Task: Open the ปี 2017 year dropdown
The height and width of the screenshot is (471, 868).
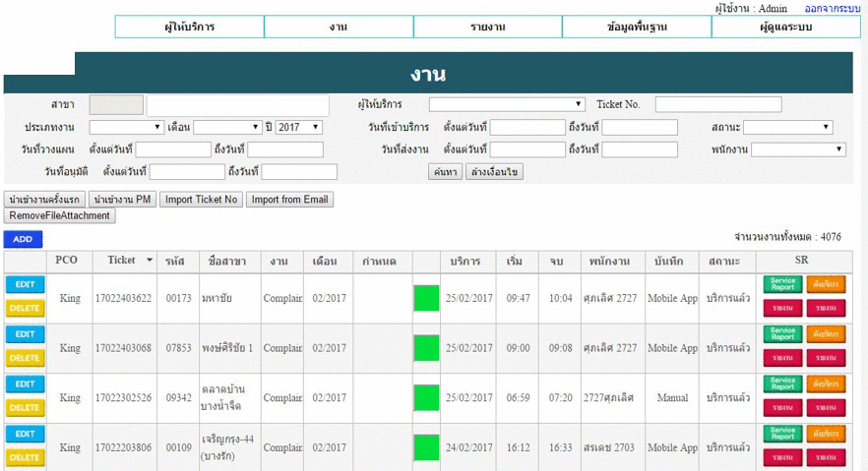Action: point(299,127)
